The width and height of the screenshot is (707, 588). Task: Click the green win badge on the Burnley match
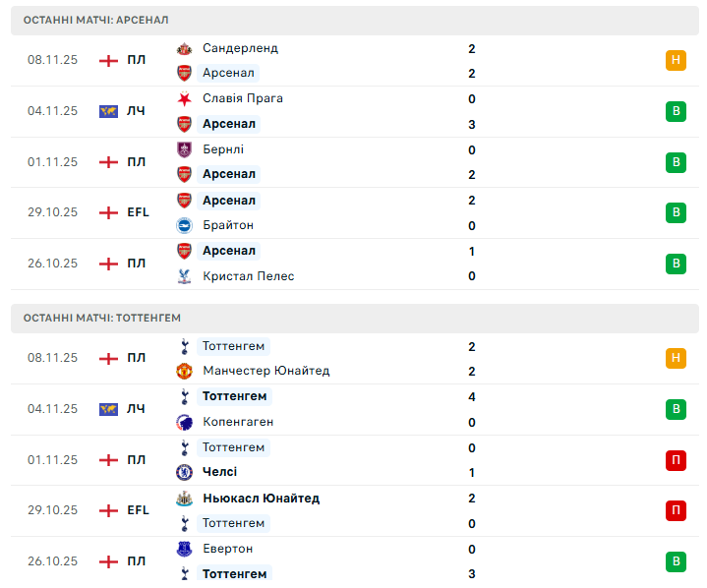click(676, 161)
